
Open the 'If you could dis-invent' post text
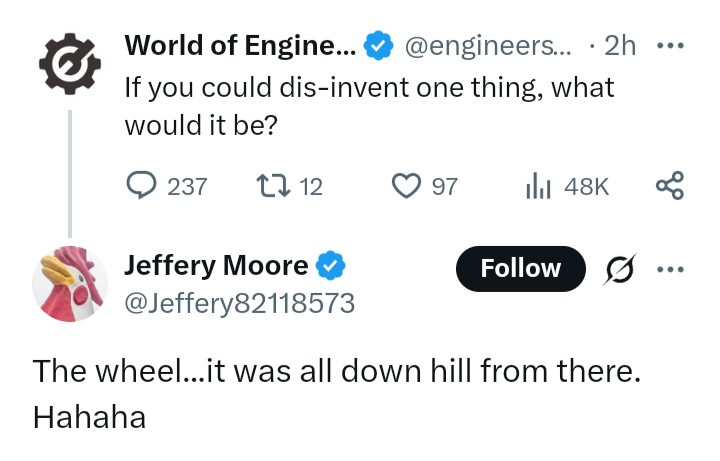pyautogui.click(x=369, y=106)
